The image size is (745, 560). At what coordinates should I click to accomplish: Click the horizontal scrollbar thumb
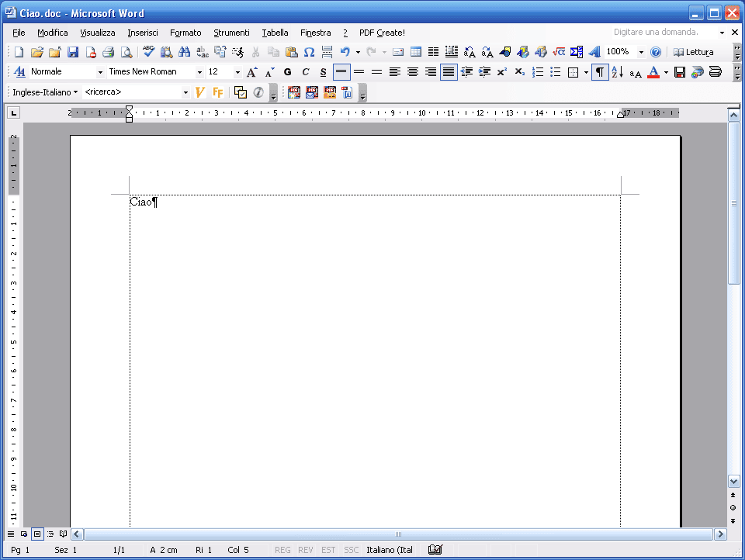(398, 534)
